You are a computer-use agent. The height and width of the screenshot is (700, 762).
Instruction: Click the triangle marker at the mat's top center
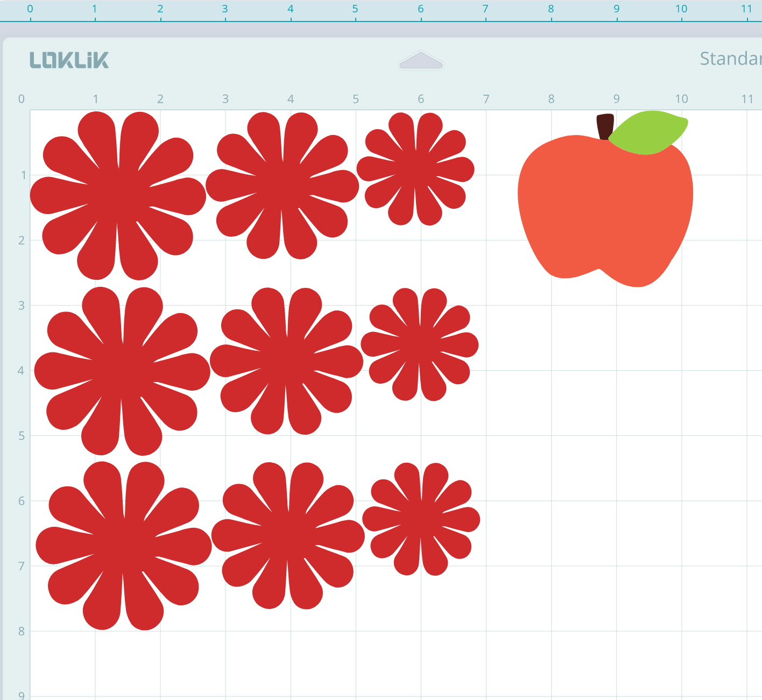pyautogui.click(x=421, y=61)
